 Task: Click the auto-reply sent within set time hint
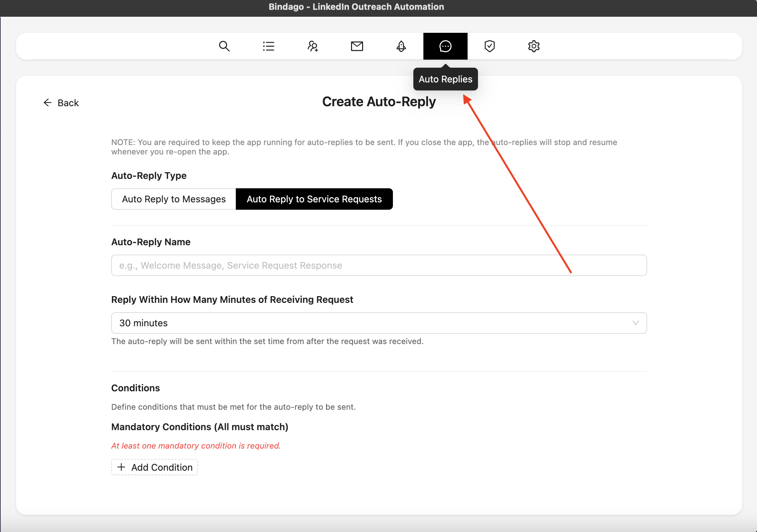(267, 341)
